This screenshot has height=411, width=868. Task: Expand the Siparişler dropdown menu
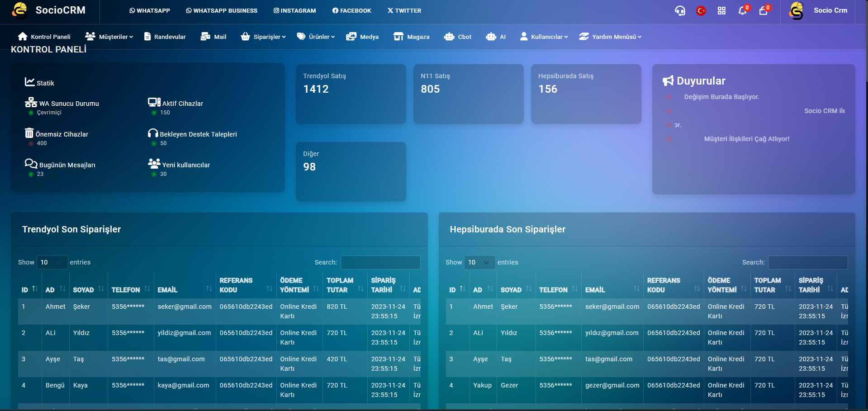click(x=263, y=37)
